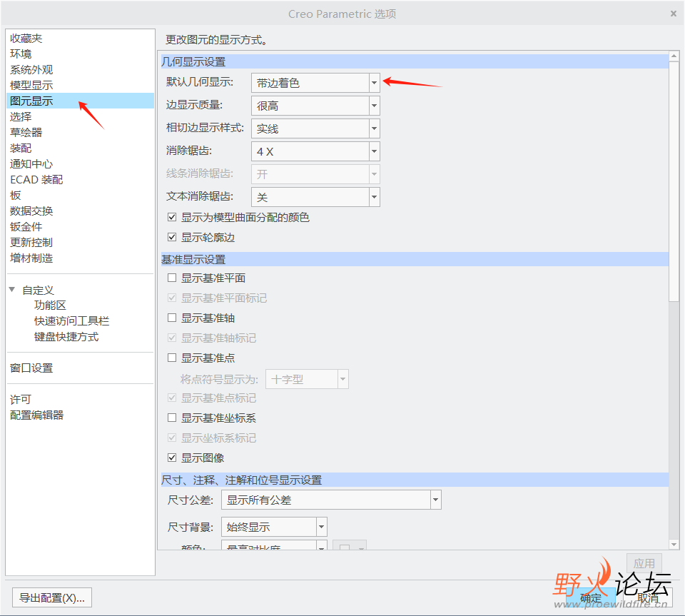Select 增材制造 in the sidebar
The width and height of the screenshot is (685, 616).
[31, 258]
